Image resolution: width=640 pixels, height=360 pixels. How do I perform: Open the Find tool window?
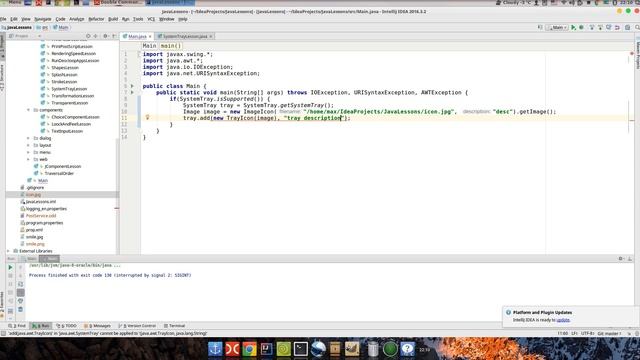tap(17, 326)
